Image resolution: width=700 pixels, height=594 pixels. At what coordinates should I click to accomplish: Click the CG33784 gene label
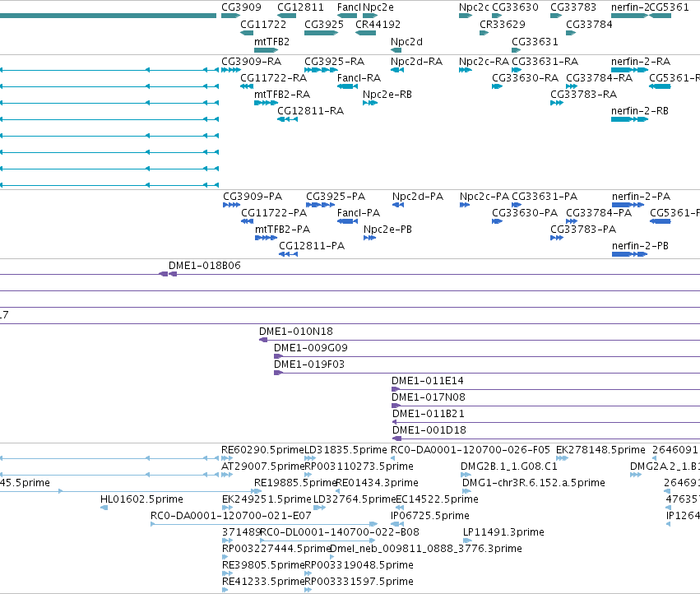point(589,24)
